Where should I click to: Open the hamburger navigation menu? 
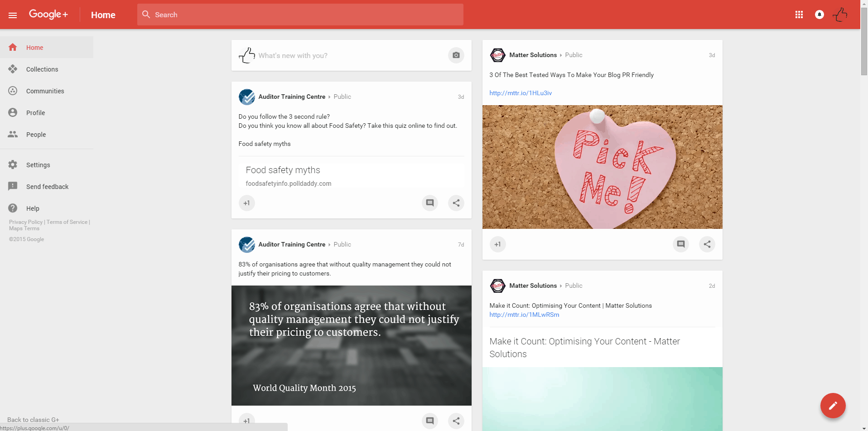point(12,15)
